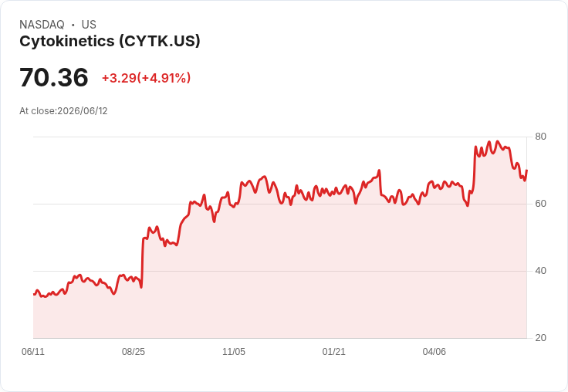Click the 20 price axis label

coord(540,338)
